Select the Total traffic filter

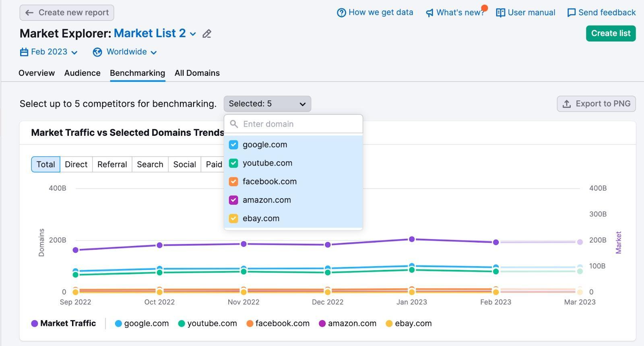coord(46,164)
